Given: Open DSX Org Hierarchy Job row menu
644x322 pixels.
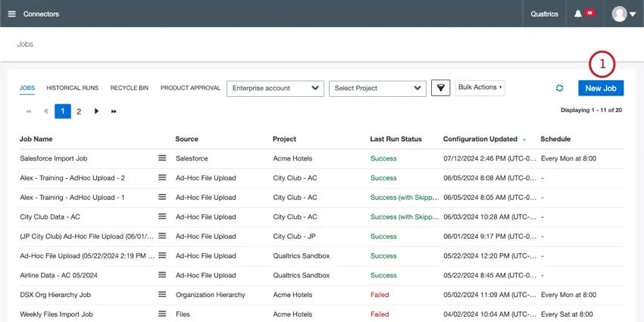Looking at the screenshot, I should pos(161,294).
